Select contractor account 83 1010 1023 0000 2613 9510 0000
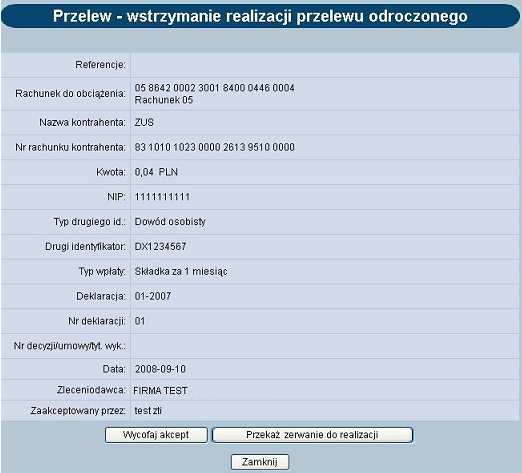The image size is (522, 473). tap(214, 147)
